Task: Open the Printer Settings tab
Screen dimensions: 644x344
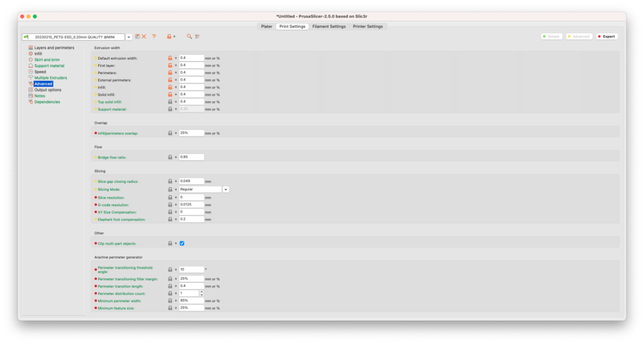Action: 367,26
